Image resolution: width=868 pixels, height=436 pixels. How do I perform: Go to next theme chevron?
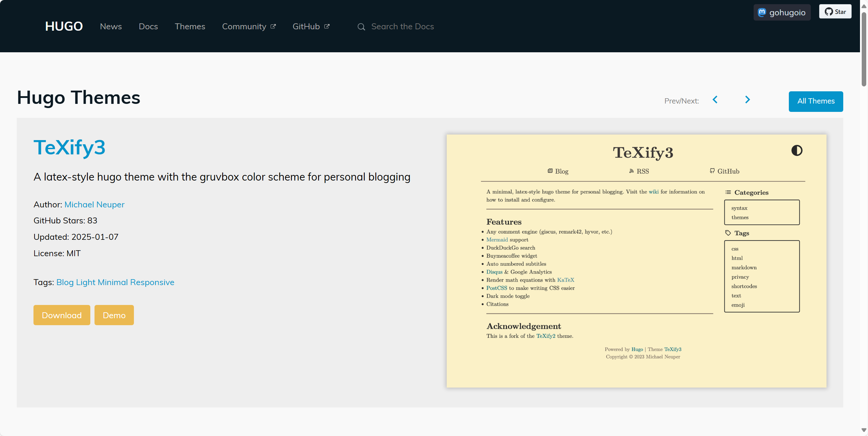point(747,100)
